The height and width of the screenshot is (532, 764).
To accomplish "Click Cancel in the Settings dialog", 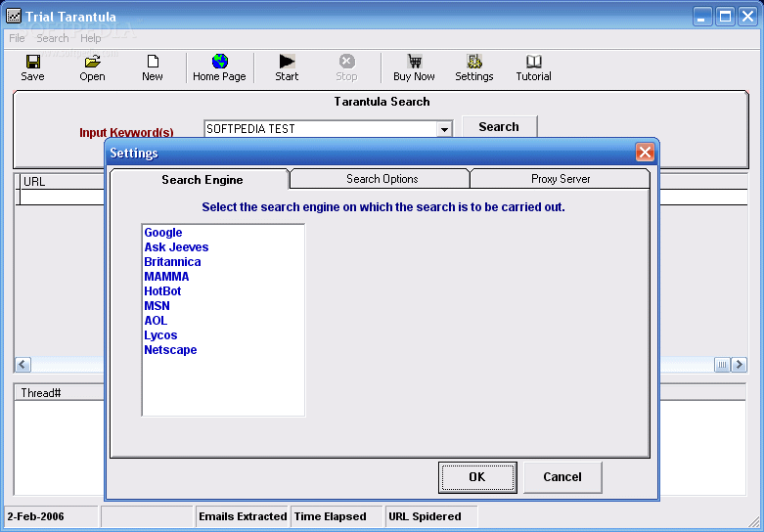I will pos(562,477).
